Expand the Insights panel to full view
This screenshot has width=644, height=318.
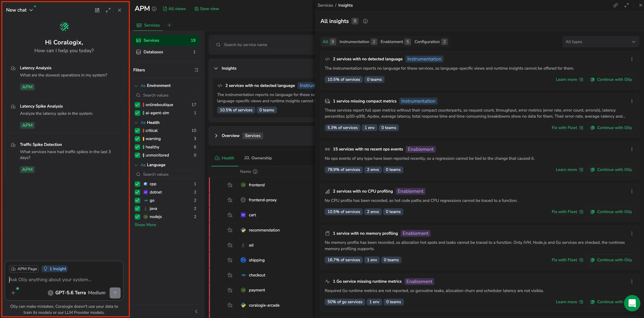point(627,5)
